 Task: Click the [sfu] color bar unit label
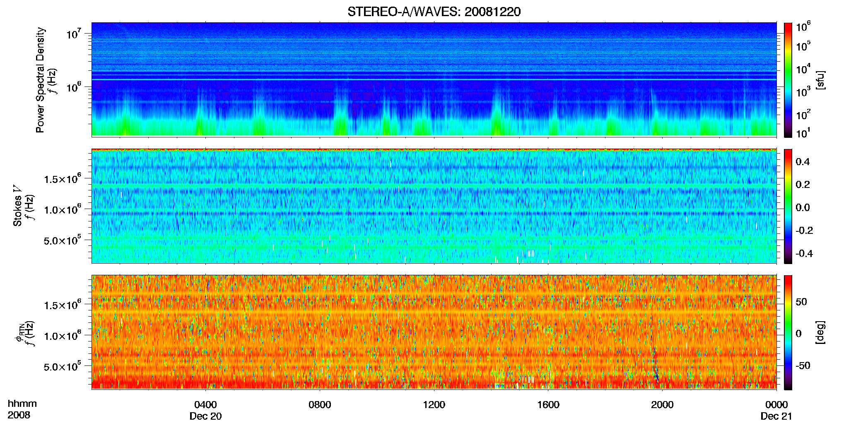(820, 80)
